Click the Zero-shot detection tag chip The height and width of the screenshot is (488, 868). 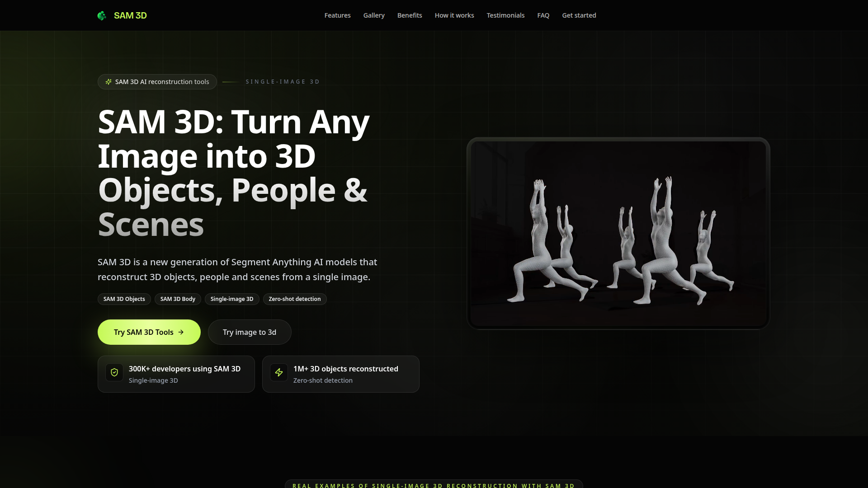click(295, 299)
